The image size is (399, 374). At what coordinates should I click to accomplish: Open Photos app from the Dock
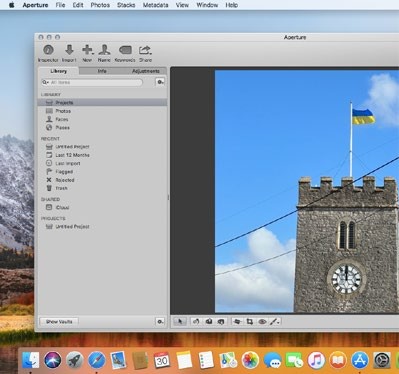250,360
